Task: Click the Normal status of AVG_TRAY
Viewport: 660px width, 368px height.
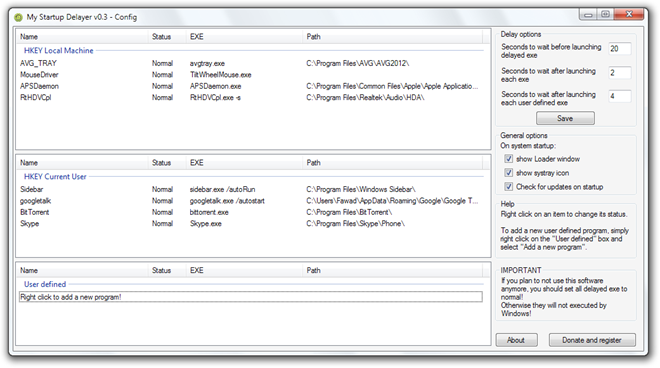Action: click(162, 63)
